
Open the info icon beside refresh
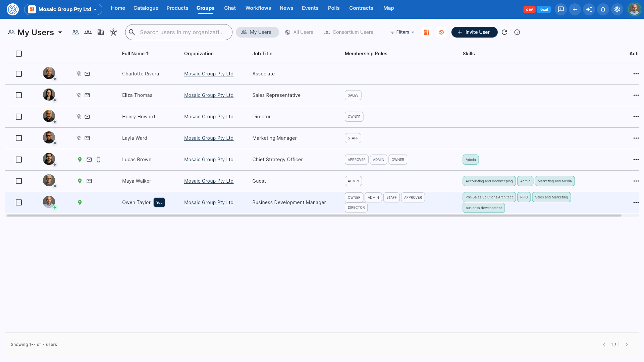517,32
